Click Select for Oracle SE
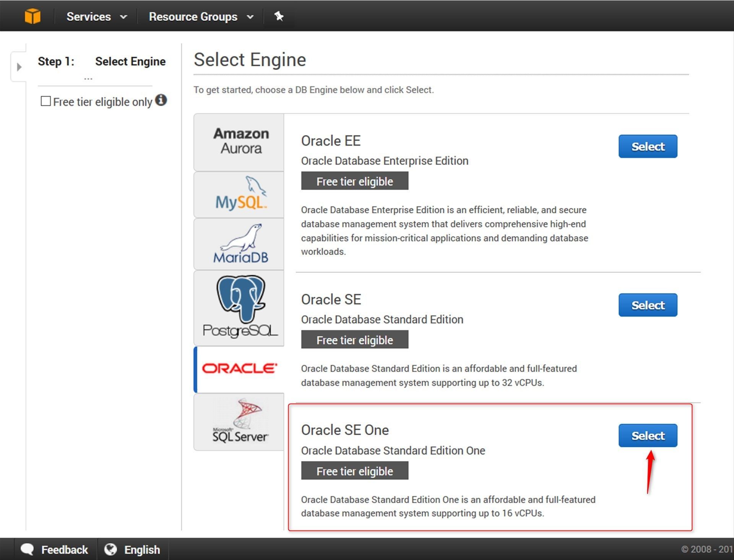 tap(648, 305)
